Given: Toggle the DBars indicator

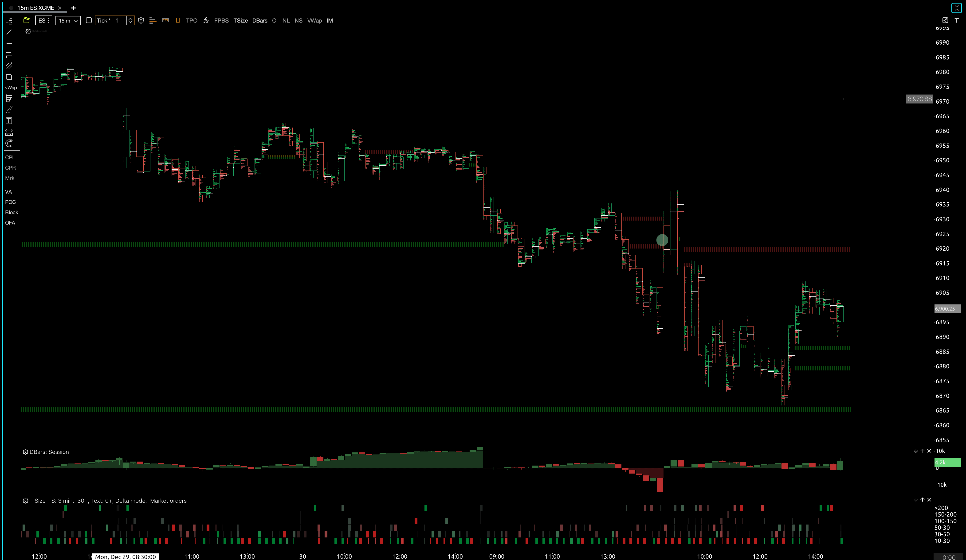Looking at the screenshot, I should (x=259, y=21).
